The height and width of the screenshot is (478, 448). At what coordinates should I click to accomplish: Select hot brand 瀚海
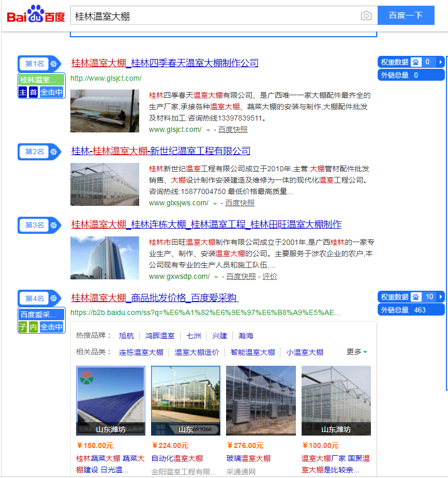pyautogui.click(x=246, y=336)
